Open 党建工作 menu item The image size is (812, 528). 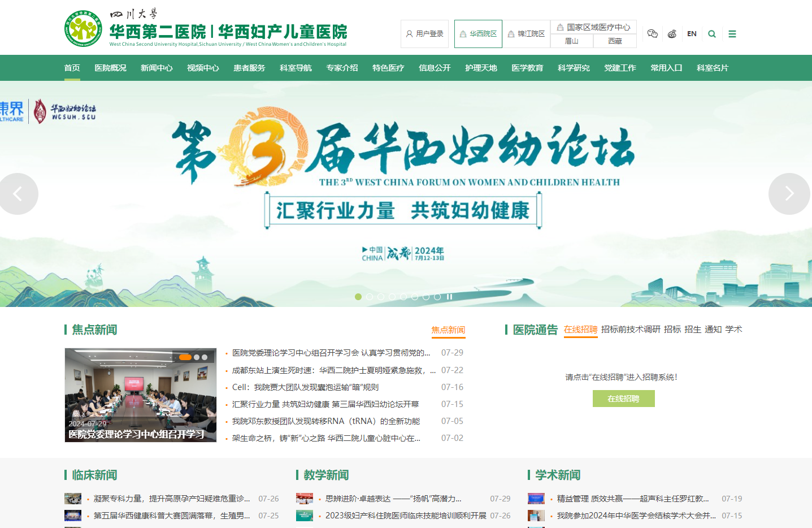click(620, 68)
